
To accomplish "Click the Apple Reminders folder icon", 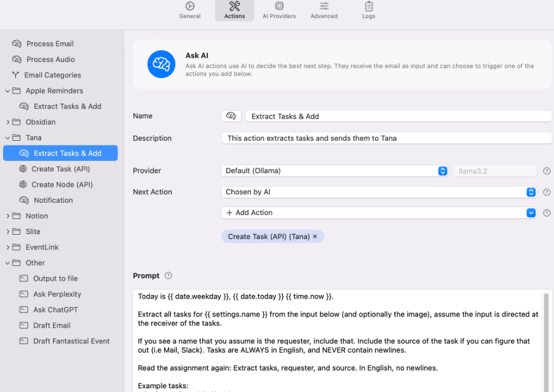I will pos(16,91).
